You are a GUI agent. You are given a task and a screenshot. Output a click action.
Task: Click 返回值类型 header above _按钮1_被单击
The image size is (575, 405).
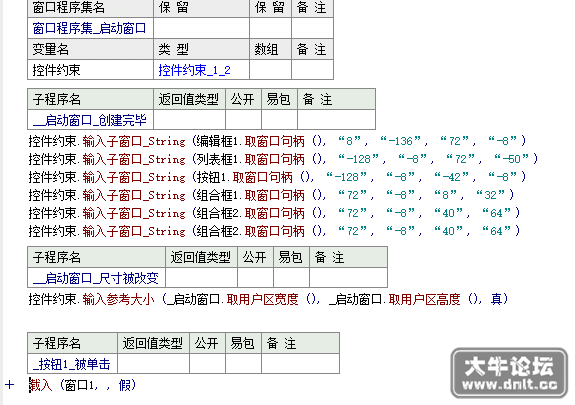(x=153, y=343)
